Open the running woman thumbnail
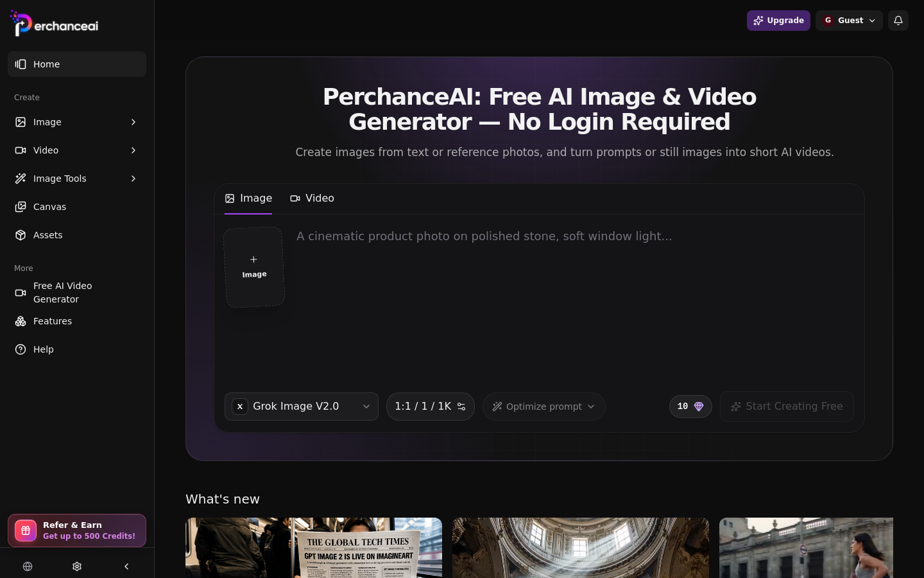The width and height of the screenshot is (924, 578). pos(806,548)
